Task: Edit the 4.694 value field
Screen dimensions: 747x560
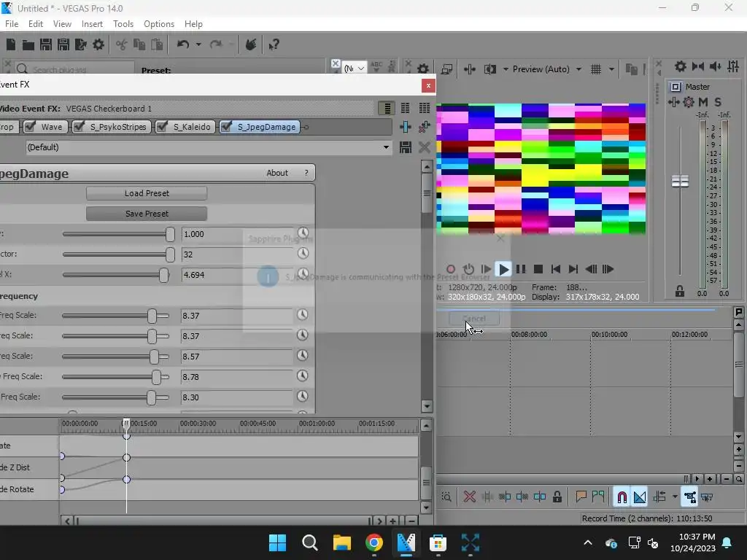Action: point(237,275)
